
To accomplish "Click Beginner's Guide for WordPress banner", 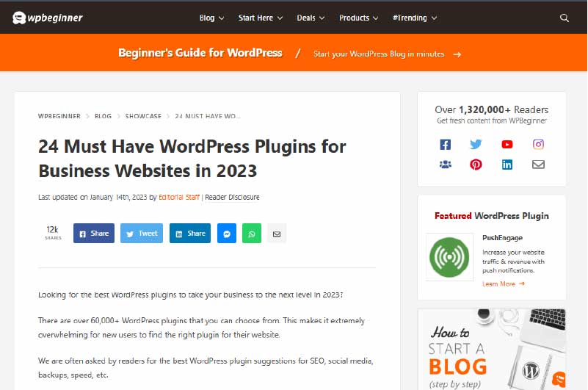I will (200, 53).
